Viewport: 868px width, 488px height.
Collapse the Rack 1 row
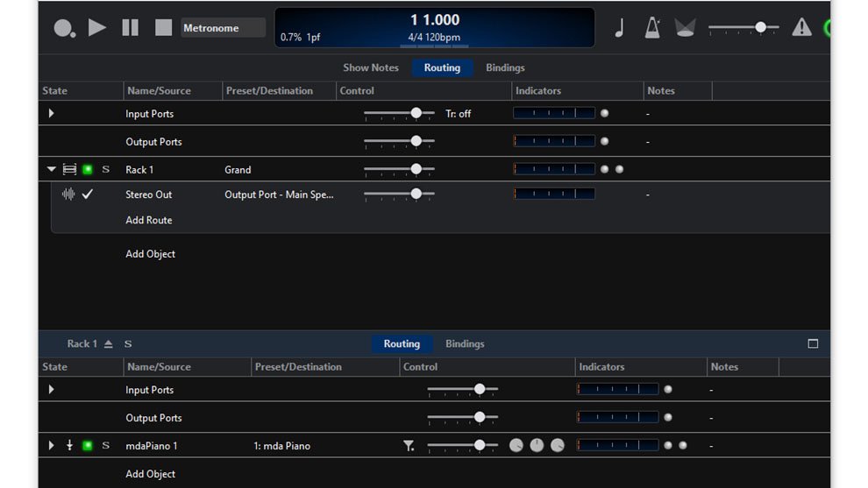pyautogui.click(x=51, y=170)
